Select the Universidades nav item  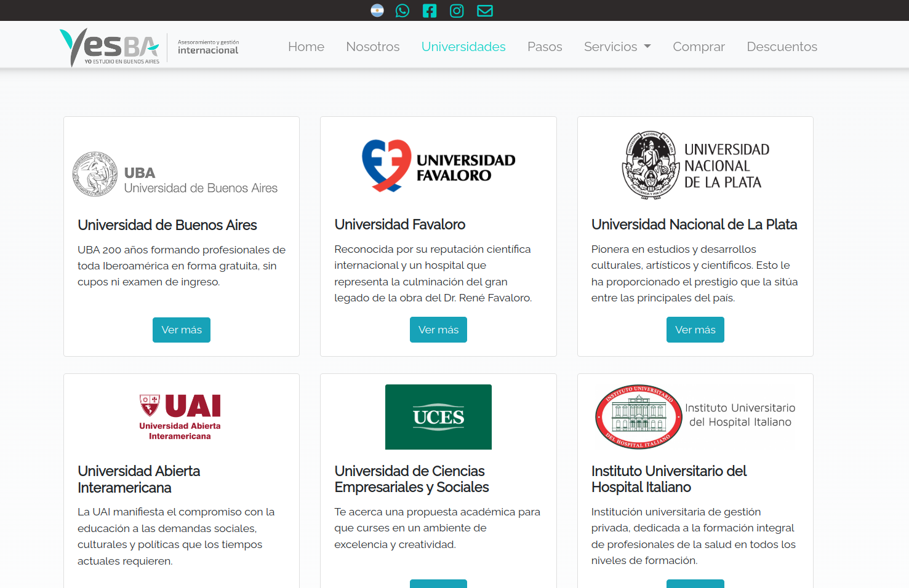click(463, 47)
